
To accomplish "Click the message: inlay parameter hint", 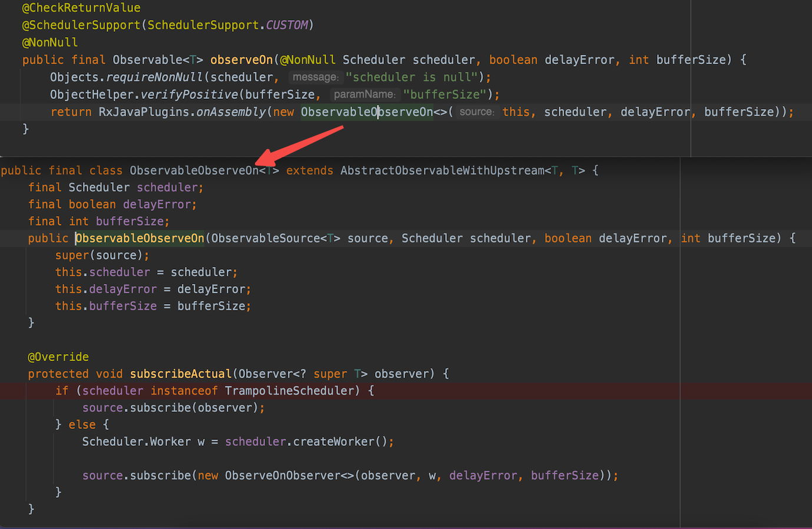I will (316, 77).
